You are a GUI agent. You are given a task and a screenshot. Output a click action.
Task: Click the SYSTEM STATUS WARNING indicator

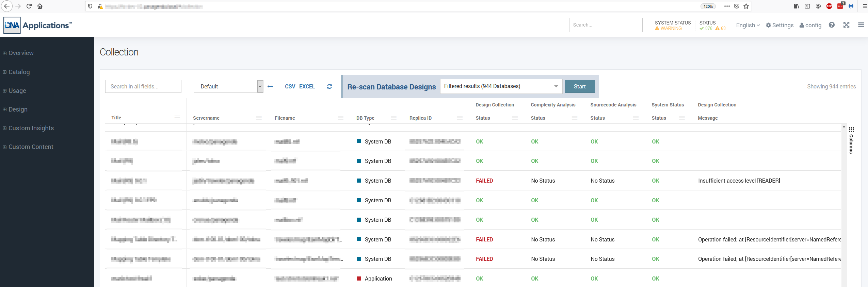click(673, 26)
